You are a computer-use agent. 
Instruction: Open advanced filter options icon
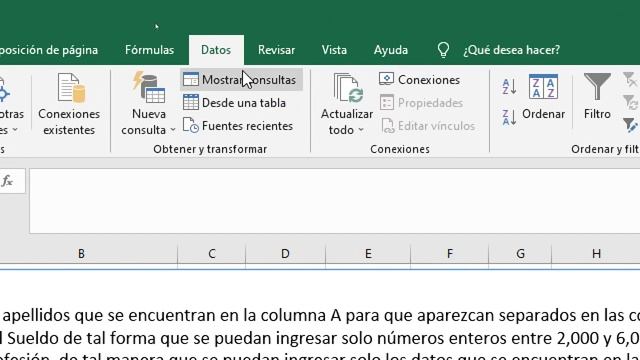point(631,125)
